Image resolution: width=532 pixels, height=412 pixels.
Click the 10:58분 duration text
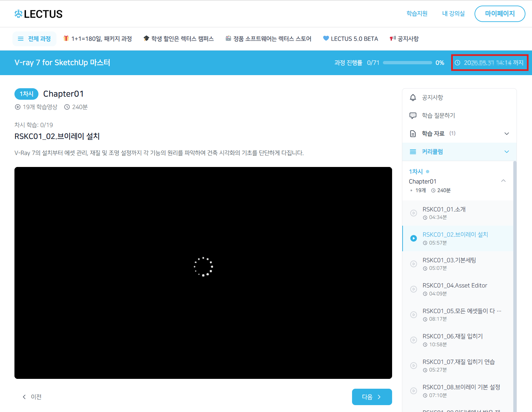point(438,344)
